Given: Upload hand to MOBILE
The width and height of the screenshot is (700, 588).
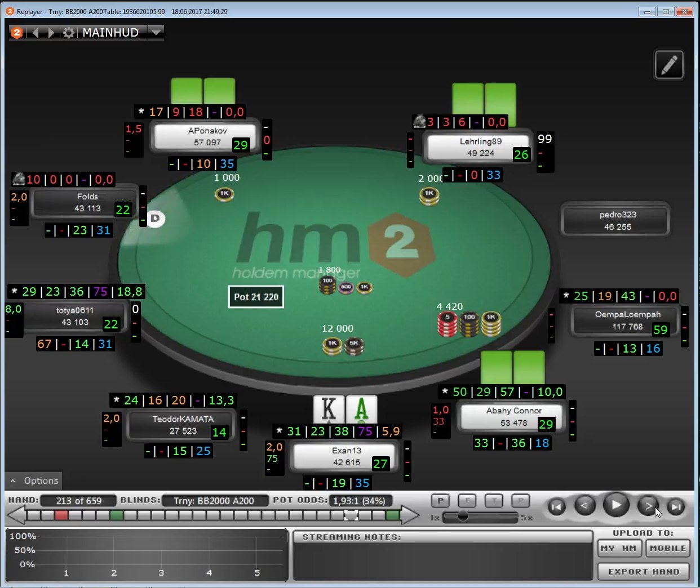Looking at the screenshot, I should click(668, 548).
